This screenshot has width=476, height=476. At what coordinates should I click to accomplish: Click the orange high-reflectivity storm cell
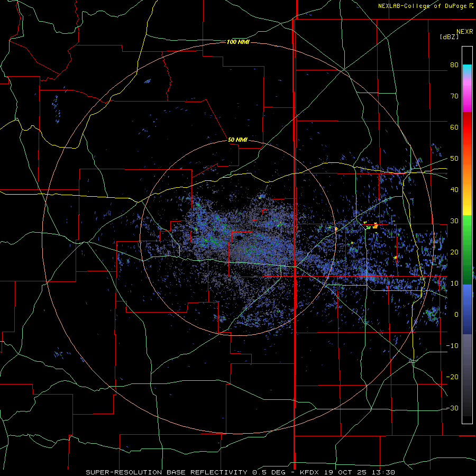click(376, 226)
